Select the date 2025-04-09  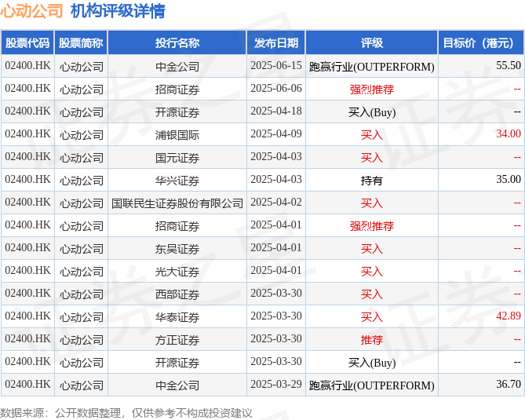276,134
